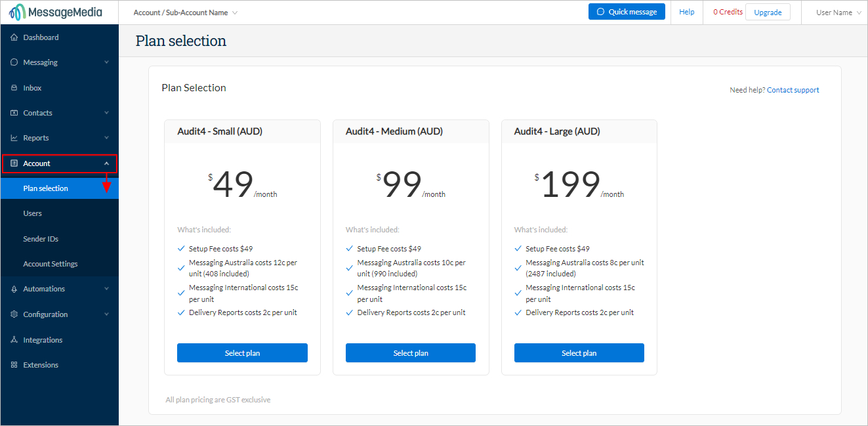Open the Plan selection submenu item
The width and height of the screenshot is (868, 426).
tap(60, 188)
